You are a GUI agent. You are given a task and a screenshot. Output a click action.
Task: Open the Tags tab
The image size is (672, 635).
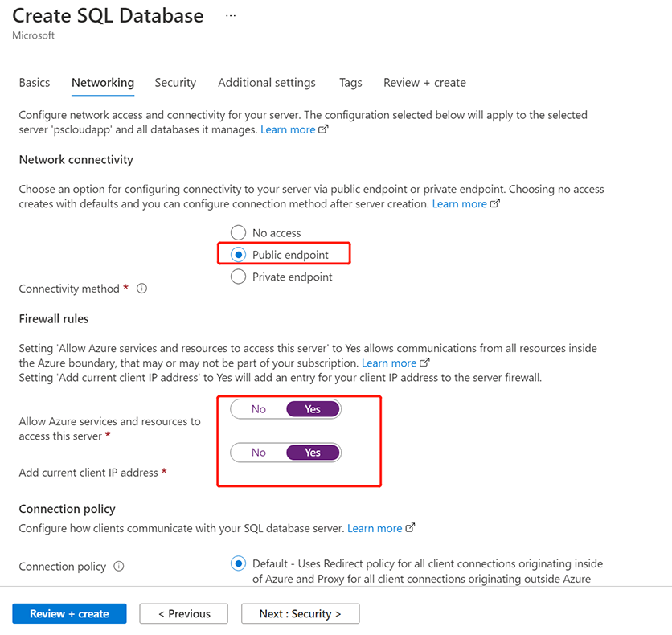point(350,83)
